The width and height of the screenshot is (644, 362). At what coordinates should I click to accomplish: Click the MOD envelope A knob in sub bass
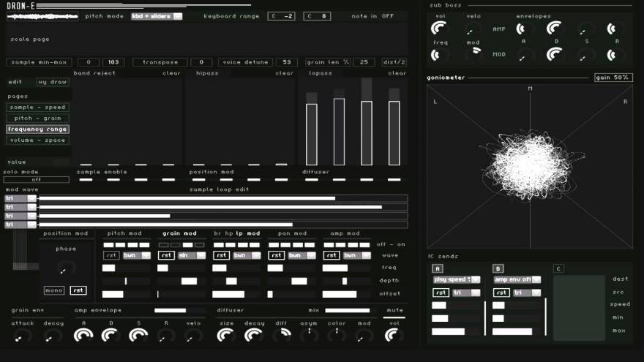524,56
